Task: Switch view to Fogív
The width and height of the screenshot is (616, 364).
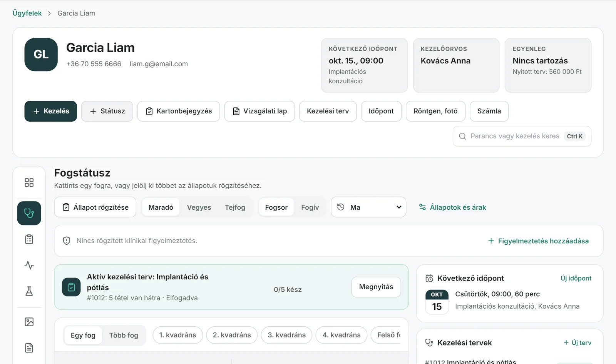Action: 310,207
